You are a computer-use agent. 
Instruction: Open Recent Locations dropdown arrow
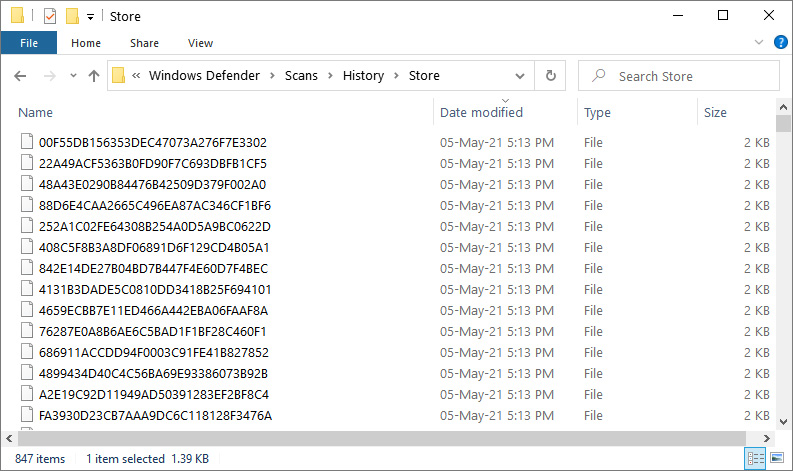tap(73, 76)
